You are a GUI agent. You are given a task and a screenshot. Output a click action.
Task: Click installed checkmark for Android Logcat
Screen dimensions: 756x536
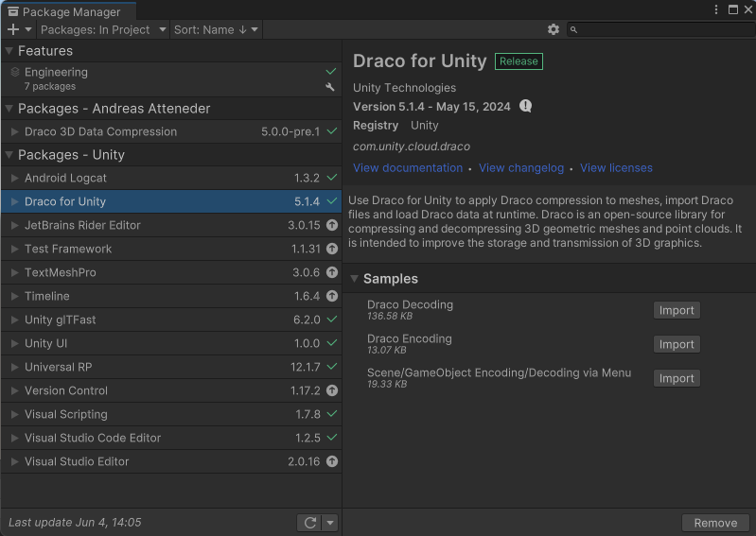[x=332, y=177]
